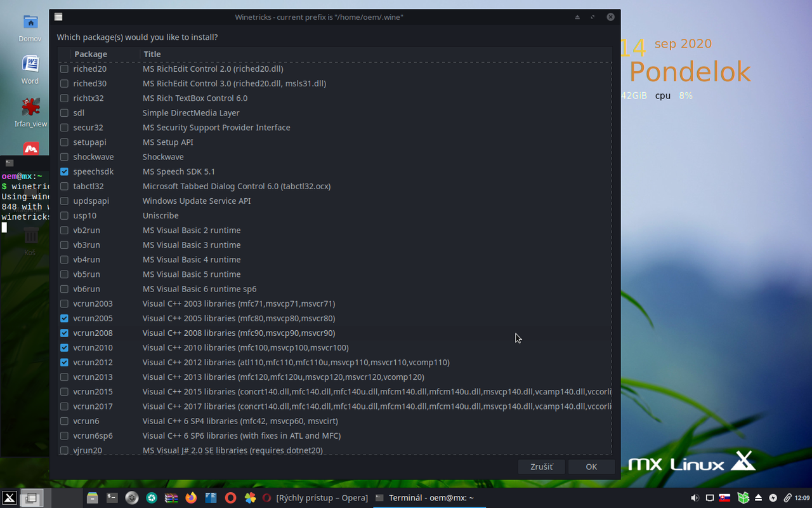
Task: Click the Pondelok day text on desktop widget
Action: click(x=690, y=72)
